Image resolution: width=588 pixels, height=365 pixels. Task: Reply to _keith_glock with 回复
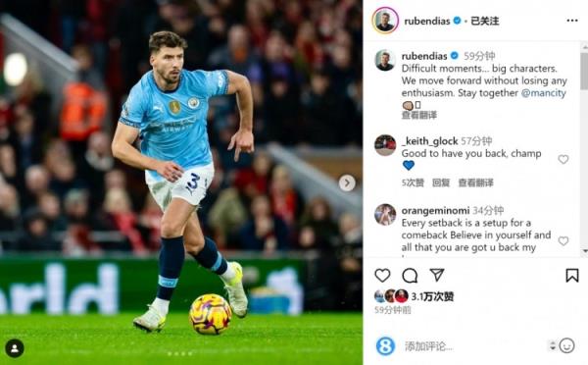tap(441, 182)
